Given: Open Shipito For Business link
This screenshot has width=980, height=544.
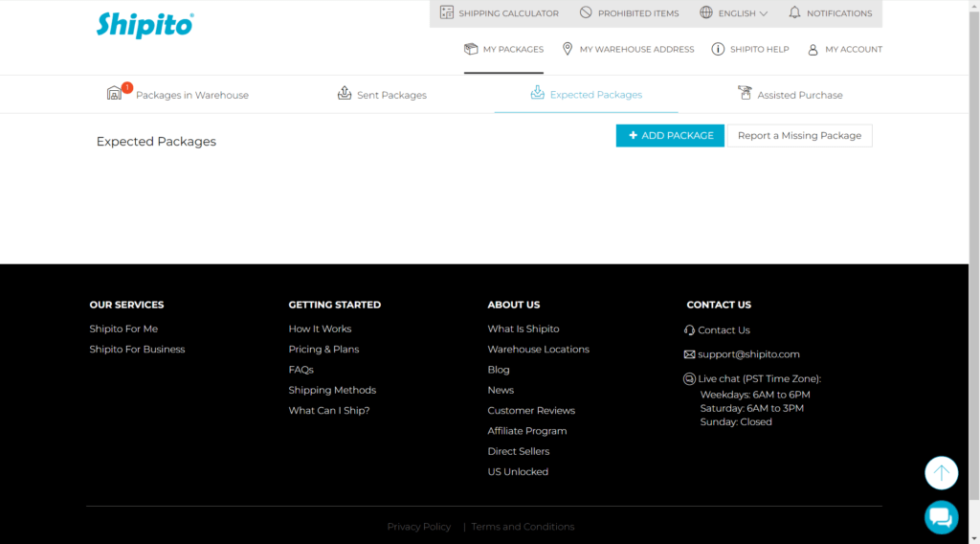Looking at the screenshot, I should coord(137,350).
